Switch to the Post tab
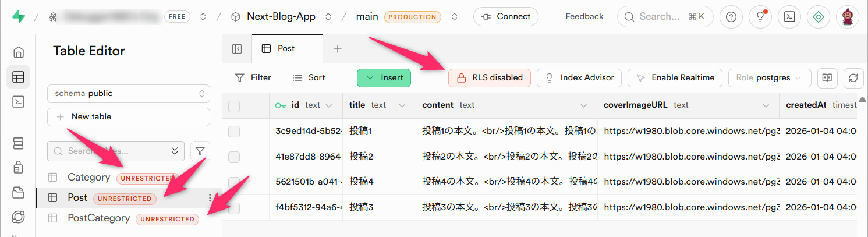 pos(286,49)
